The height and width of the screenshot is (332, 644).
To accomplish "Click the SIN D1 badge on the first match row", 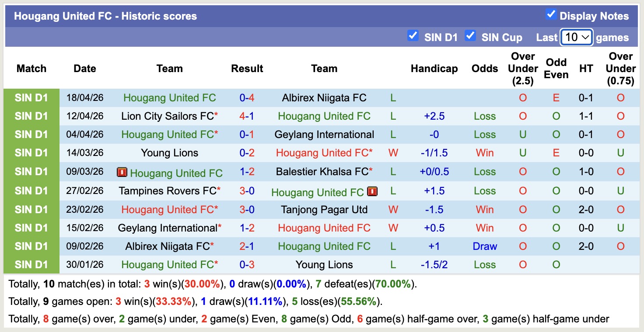I will tap(31, 97).
